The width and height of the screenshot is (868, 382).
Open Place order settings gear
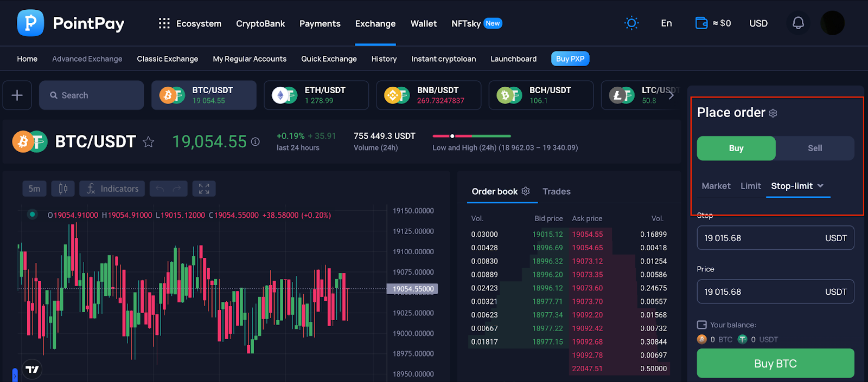pyautogui.click(x=773, y=113)
